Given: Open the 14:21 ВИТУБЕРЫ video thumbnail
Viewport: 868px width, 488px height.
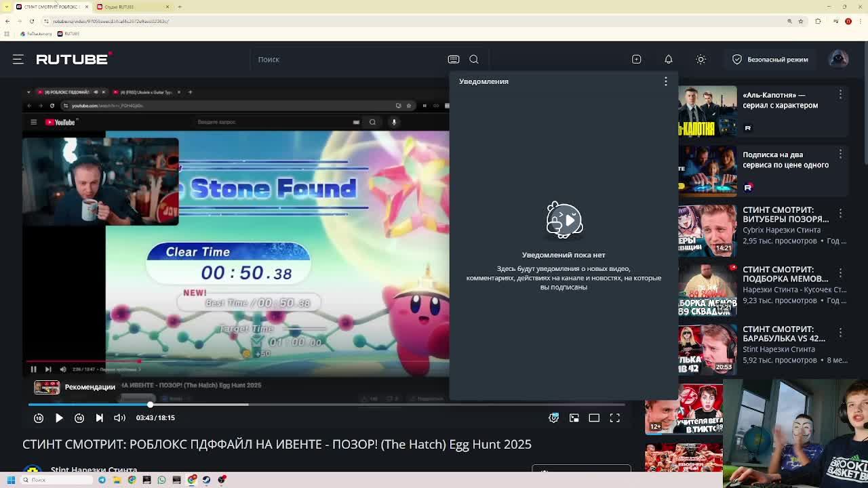Looking at the screenshot, I should point(707,230).
